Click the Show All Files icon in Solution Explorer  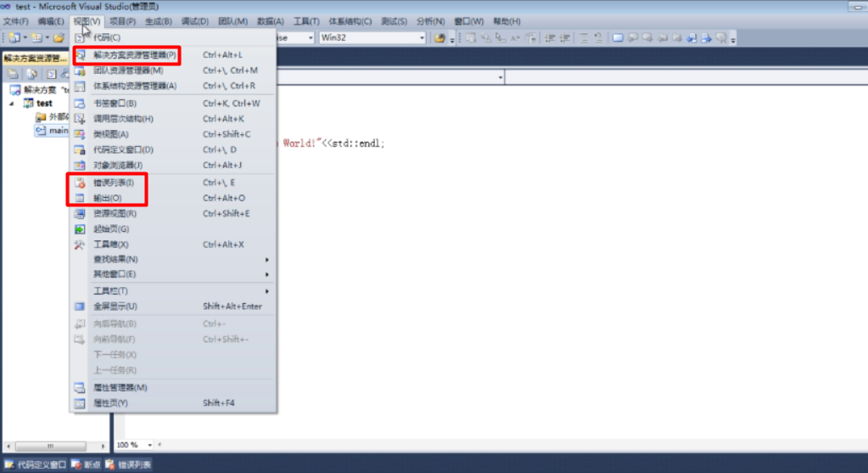click(x=32, y=74)
